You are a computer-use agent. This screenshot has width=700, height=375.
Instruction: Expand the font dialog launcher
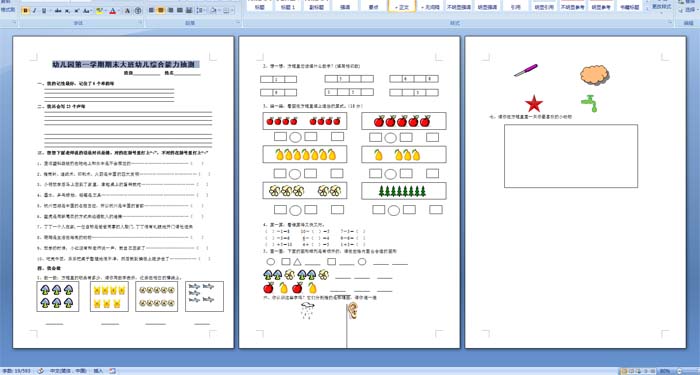140,22
